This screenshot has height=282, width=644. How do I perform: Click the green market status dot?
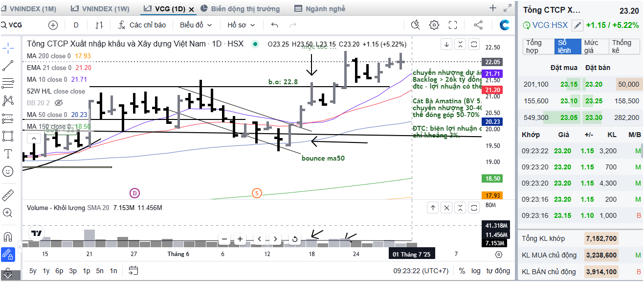point(254,44)
